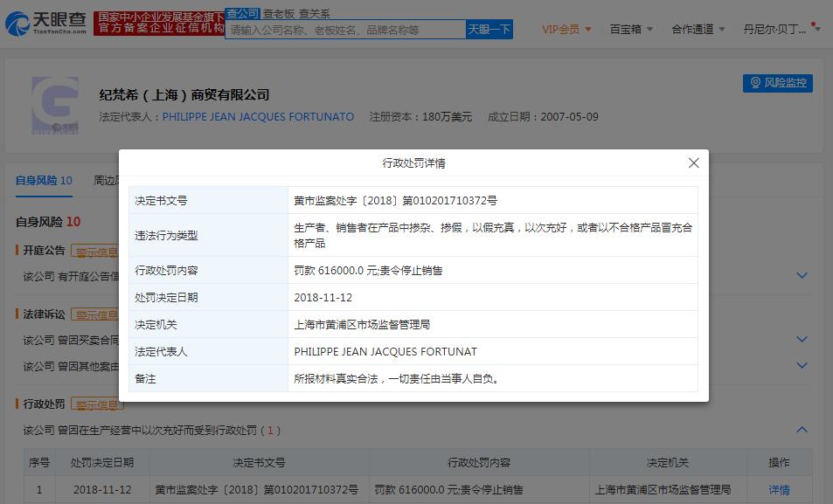Click the 查关系 menu item
Screen dimensions: 833x504
(313, 13)
